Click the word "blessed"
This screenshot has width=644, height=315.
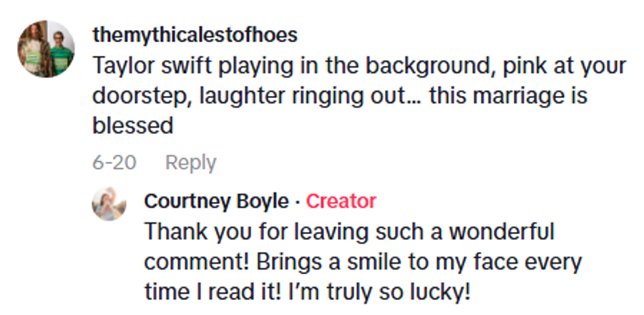coord(133,126)
